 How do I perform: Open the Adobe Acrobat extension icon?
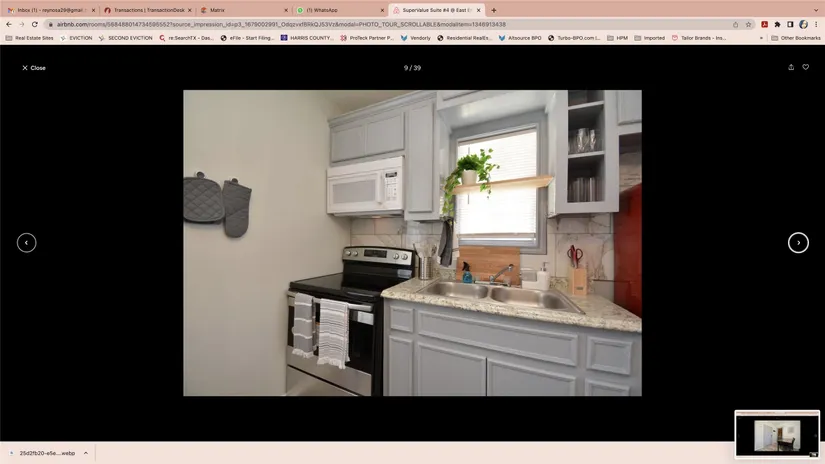764,24
